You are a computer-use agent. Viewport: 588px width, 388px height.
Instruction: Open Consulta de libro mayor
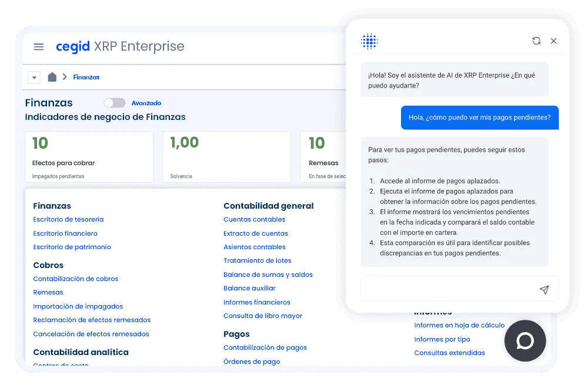pos(263,316)
